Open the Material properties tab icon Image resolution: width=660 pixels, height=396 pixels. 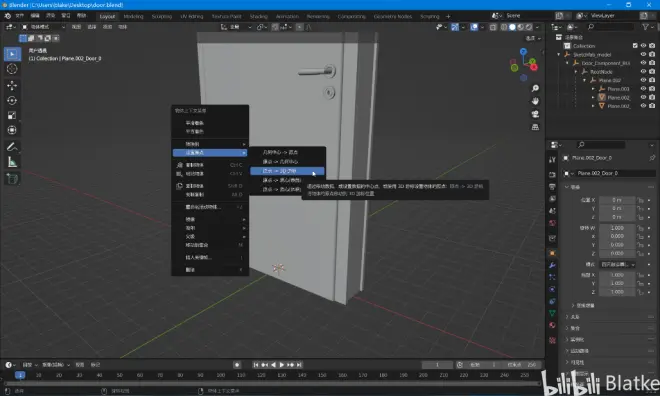click(x=552, y=325)
